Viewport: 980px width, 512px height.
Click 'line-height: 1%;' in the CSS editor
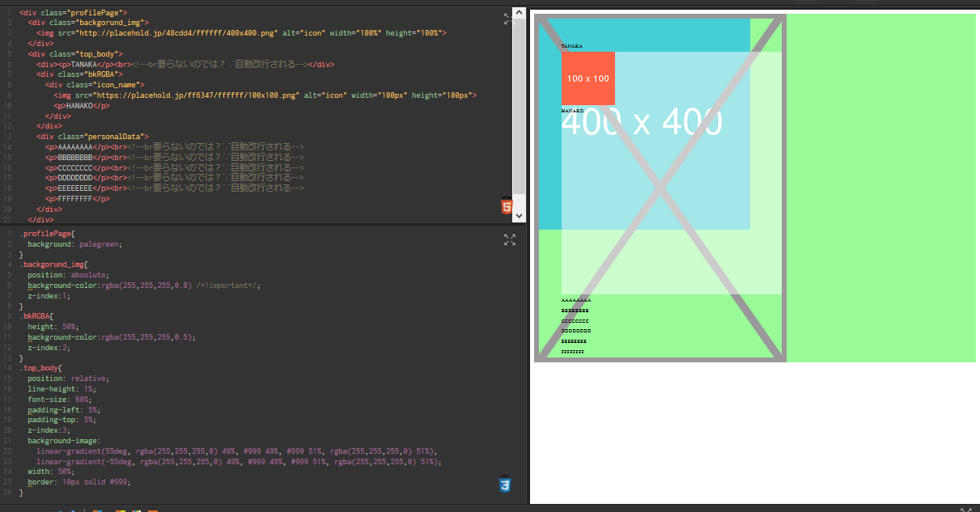[x=62, y=389]
